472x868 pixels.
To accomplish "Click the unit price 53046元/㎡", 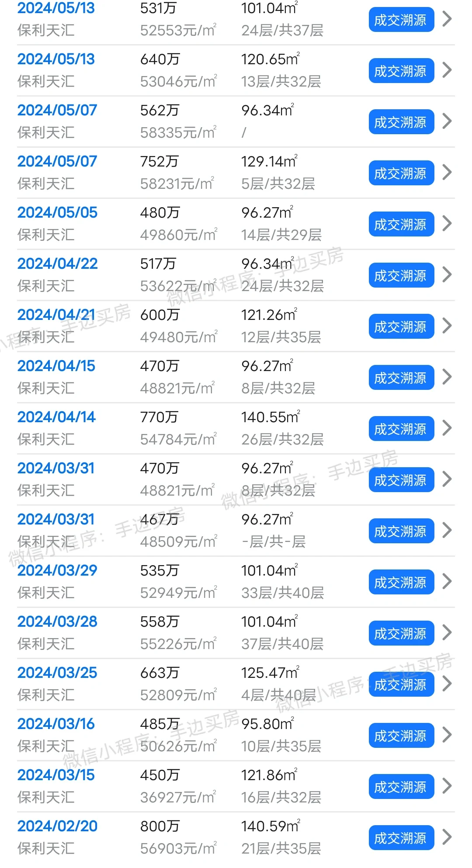I will click(178, 81).
